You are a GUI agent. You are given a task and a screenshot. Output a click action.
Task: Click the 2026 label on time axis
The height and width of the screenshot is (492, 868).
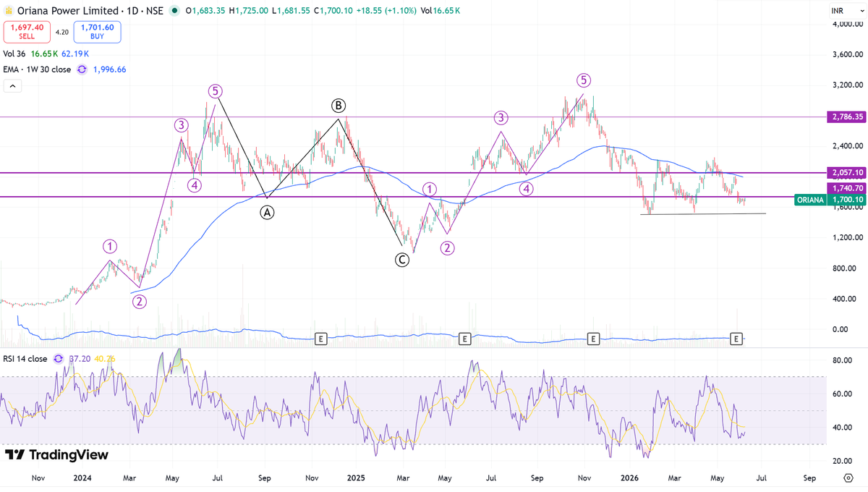pyautogui.click(x=629, y=478)
